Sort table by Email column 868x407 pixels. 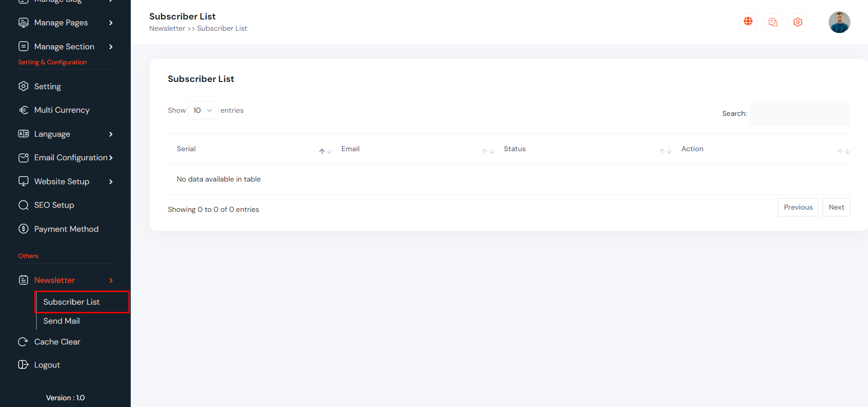[x=351, y=149]
